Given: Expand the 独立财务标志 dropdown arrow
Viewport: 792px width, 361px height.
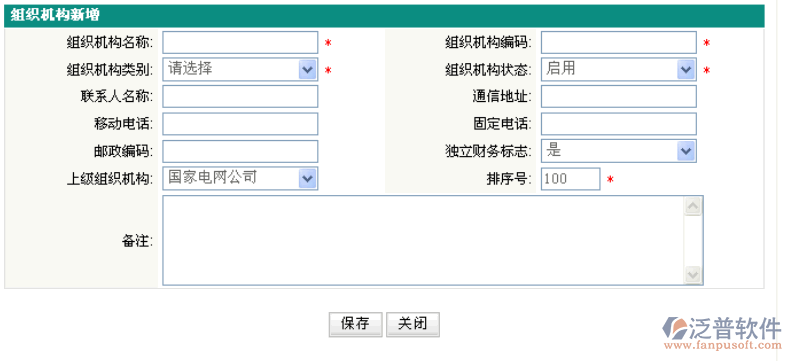Looking at the screenshot, I should (685, 151).
